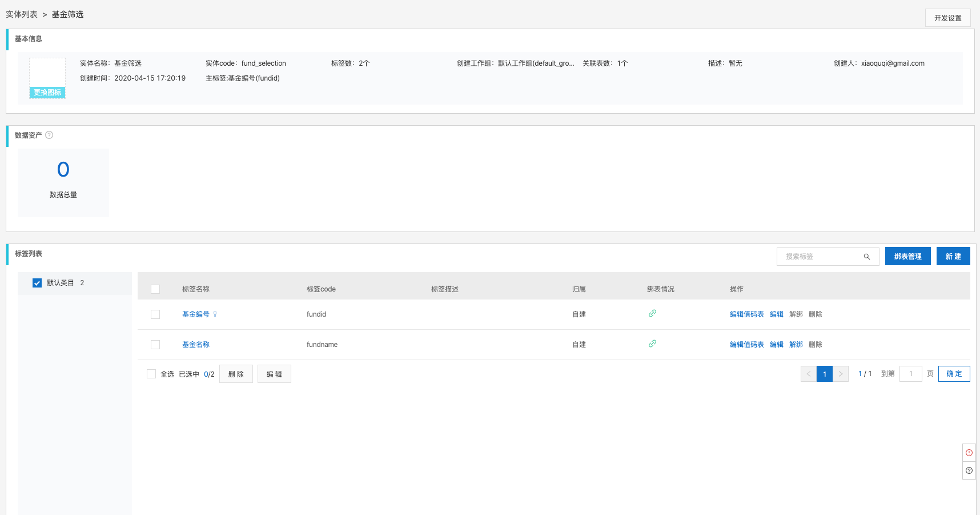This screenshot has width=980, height=515.
Task: Select the checkbox for 基金名称 row
Action: 155,345
